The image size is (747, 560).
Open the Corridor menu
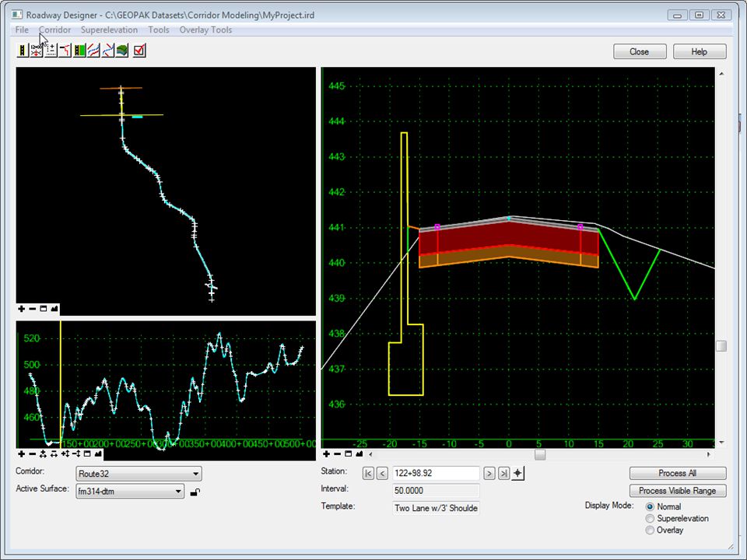point(54,30)
